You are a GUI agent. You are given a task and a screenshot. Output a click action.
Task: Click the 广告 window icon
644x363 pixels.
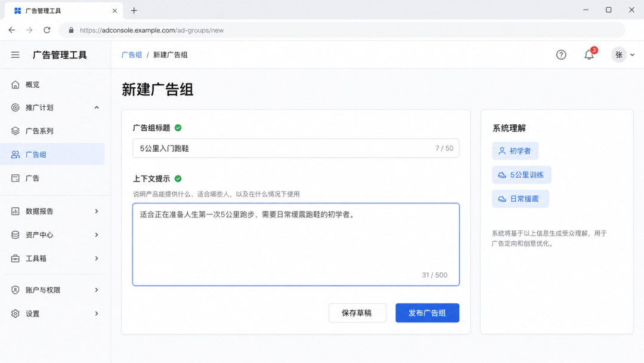(15, 178)
